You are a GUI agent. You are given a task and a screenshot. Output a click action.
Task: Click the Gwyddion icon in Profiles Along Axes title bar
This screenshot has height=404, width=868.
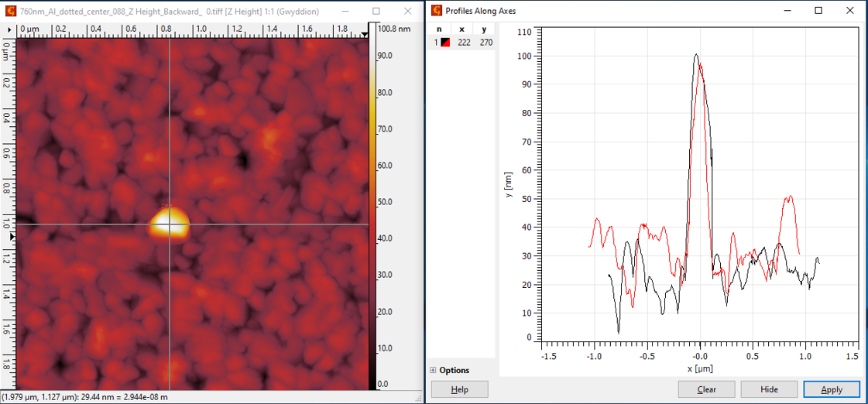pos(437,11)
